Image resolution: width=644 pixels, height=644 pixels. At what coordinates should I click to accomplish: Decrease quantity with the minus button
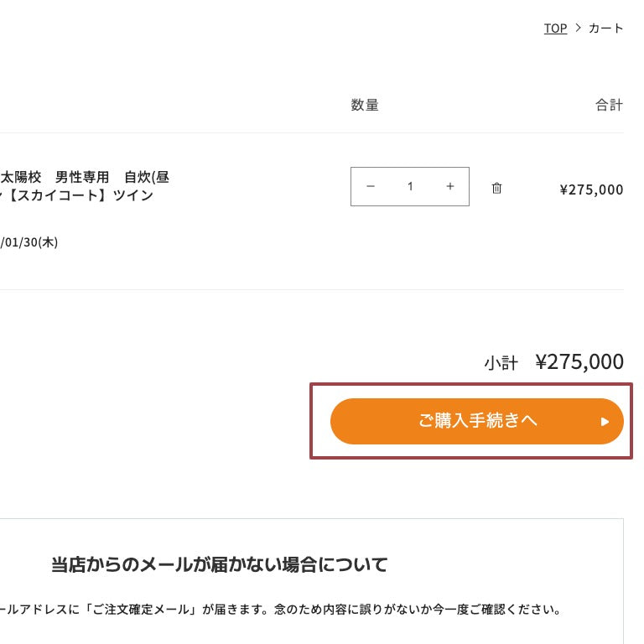point(371,186)
